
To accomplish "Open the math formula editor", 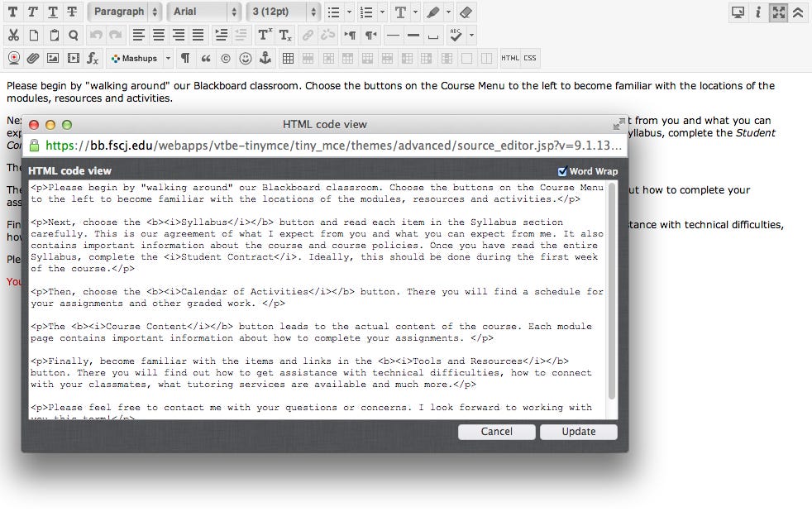I will point(91,58).
